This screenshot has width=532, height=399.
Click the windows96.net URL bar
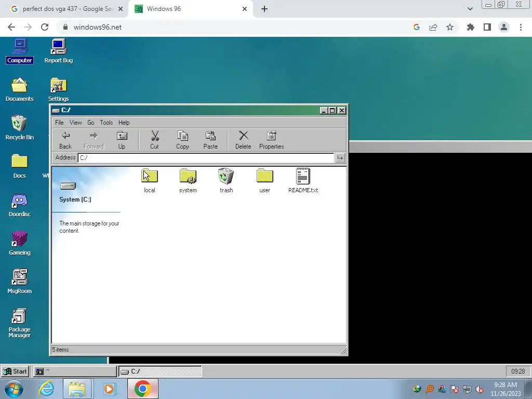(x=97, y=27)
